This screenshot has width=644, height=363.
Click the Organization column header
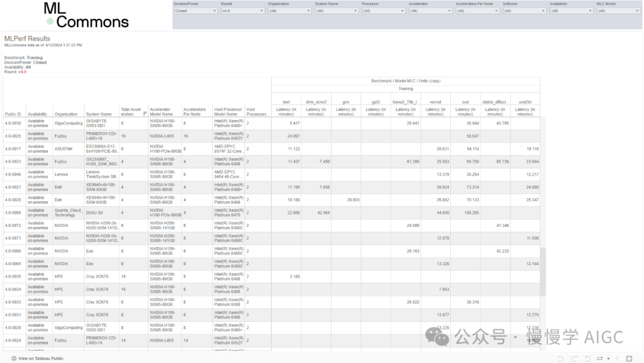click(66, 114)
